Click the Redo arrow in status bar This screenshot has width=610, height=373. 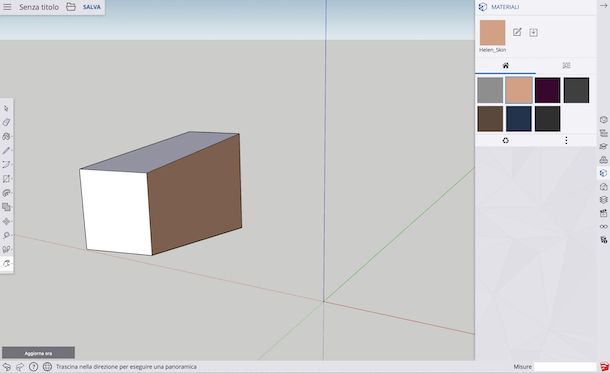[x=20, y=366]
